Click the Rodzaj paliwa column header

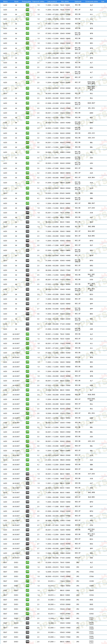(27, 2)
